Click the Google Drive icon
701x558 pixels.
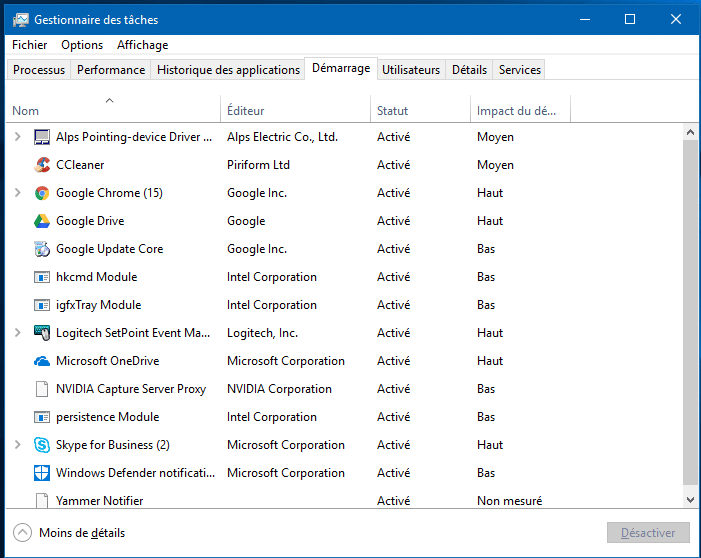[x=42, y=221]
